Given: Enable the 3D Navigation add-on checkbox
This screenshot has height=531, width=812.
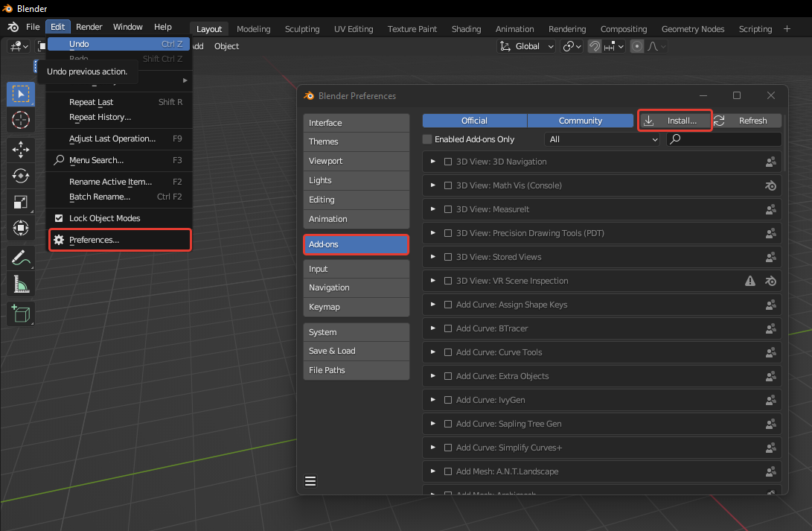Looking at the screenshot, I should coord(448,162).
